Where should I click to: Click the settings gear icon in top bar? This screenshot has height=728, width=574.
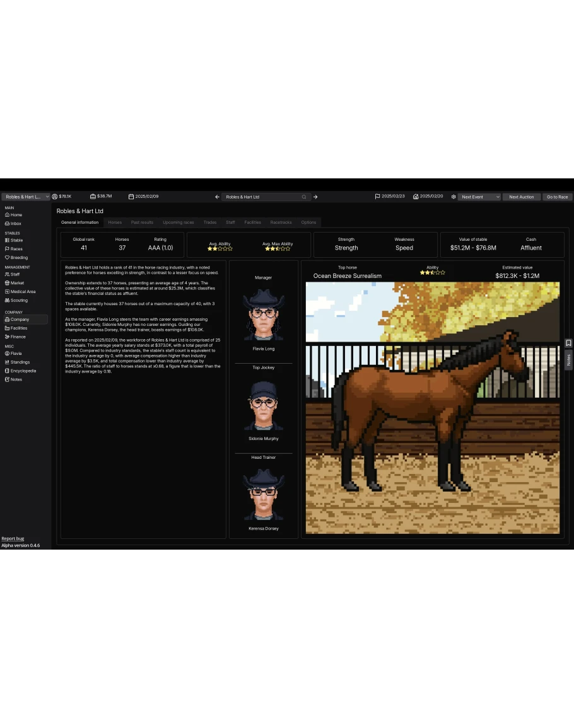pos(453,197)
